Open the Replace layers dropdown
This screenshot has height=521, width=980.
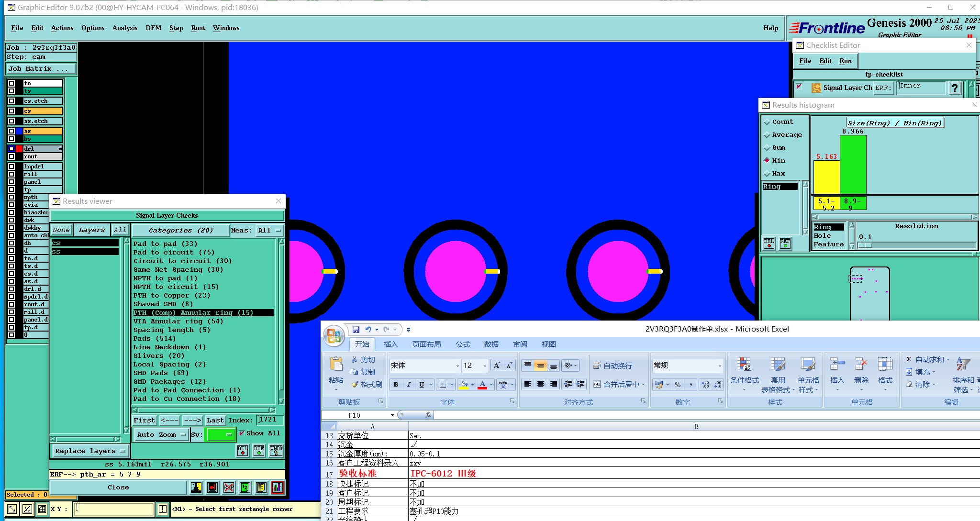click(x=90, y=451)
